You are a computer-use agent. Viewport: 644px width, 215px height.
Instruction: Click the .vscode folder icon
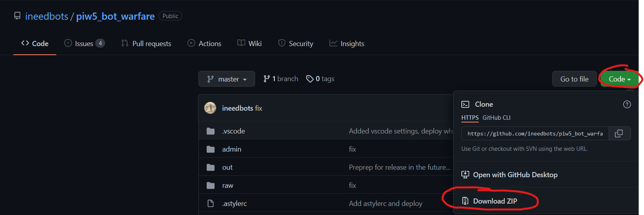(211, 131)
